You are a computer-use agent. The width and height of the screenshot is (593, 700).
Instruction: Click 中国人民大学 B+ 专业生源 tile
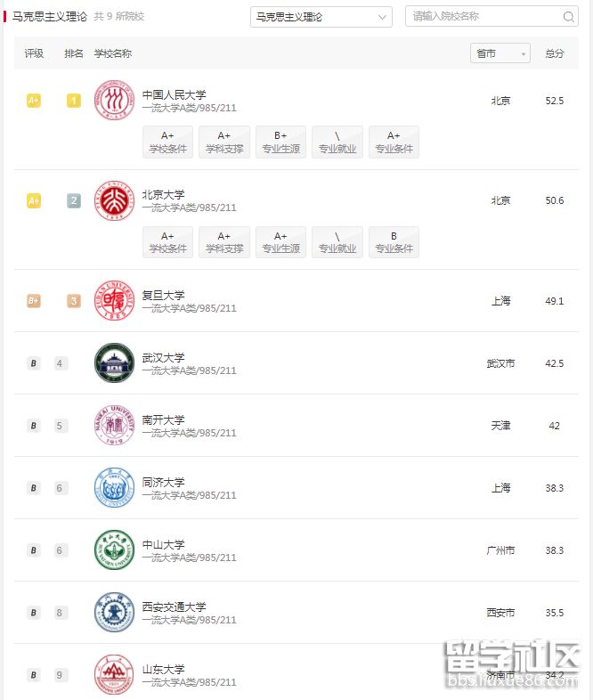(x=280, y=142)
